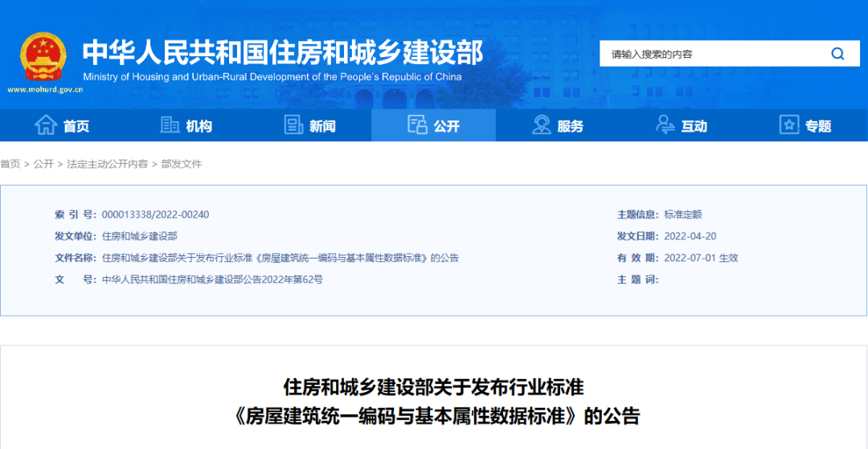Click the person icon beside 互动
Image resolution: width=868 pixels, height=449 pixels.
[x=665, y=125]
